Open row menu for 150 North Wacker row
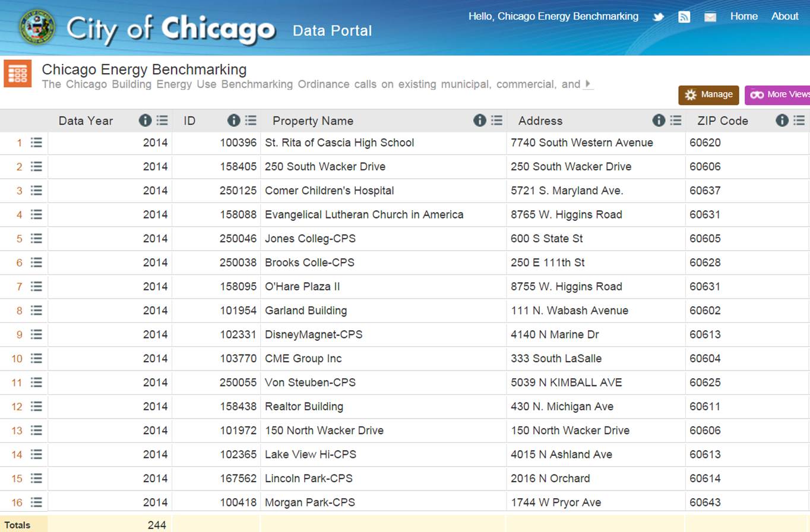810x532 pixels. 36,430
